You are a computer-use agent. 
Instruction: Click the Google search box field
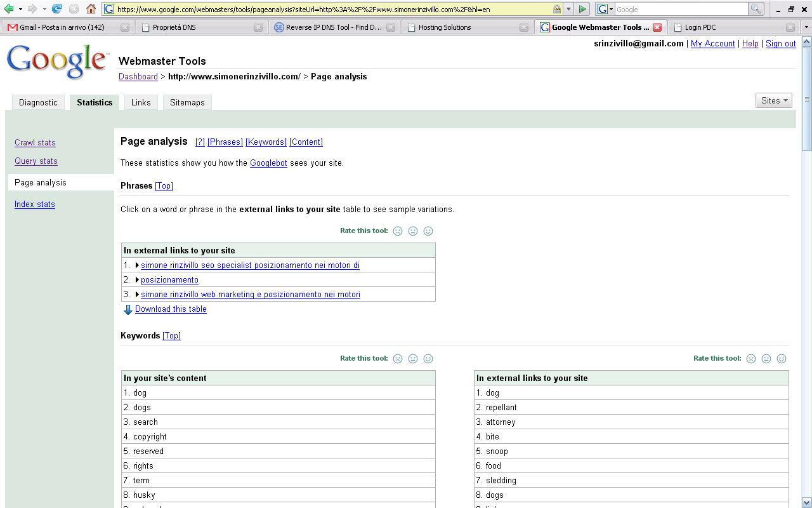pyautogui.click(x=681, y=9)
